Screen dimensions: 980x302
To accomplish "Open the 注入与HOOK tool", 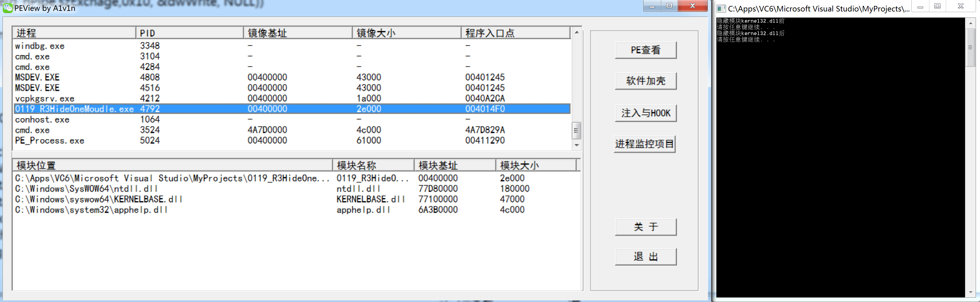I will click(646, 113).
